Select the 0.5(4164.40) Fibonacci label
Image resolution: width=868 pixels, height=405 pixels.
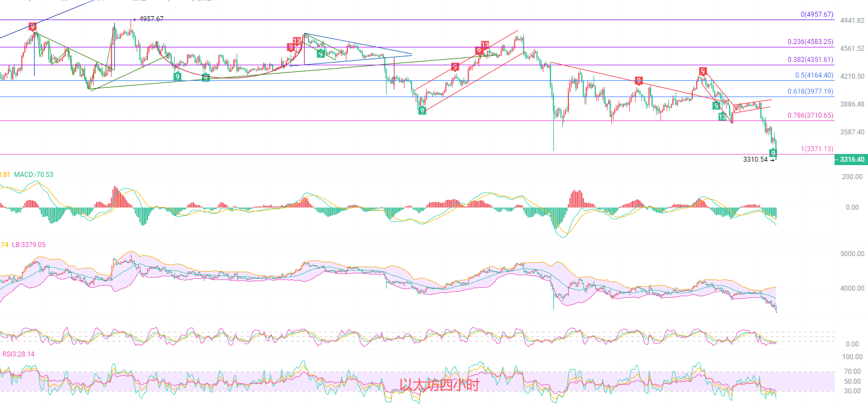pyautogui.click(x=814, y=75)
